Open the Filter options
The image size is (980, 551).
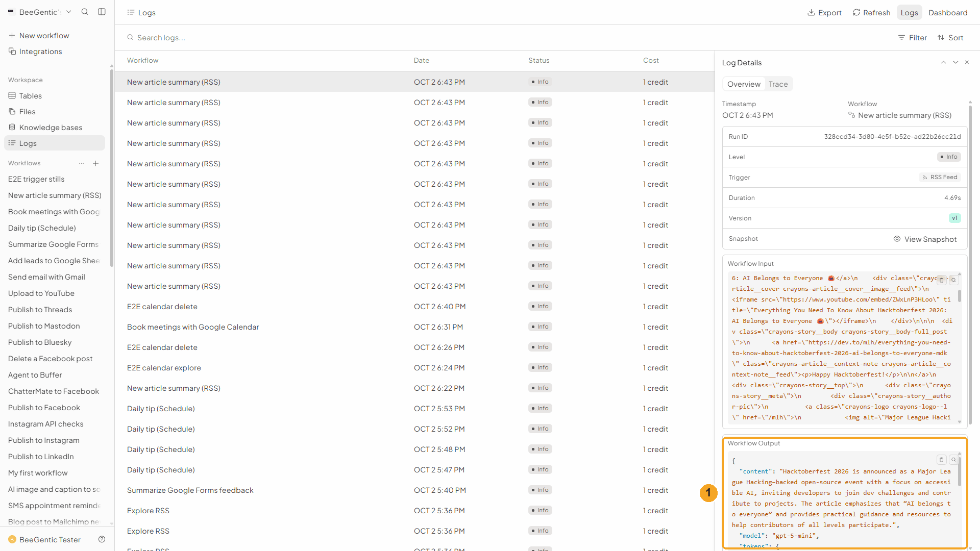coord(912,38)
